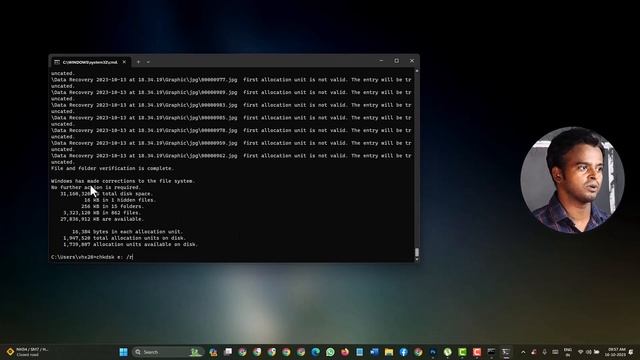Click the 00000959.jpg file path line

[231, 143]
